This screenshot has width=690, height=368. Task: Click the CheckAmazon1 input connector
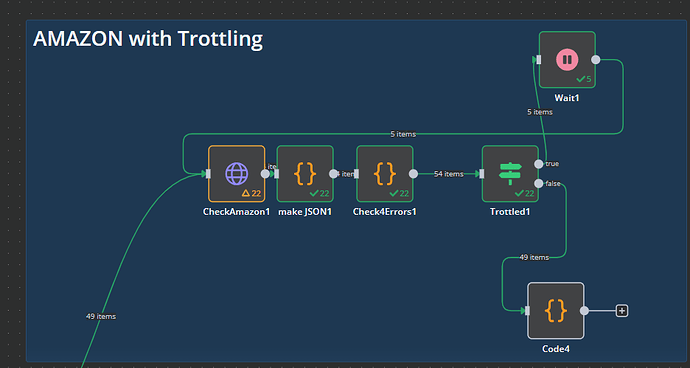(208, 174)
